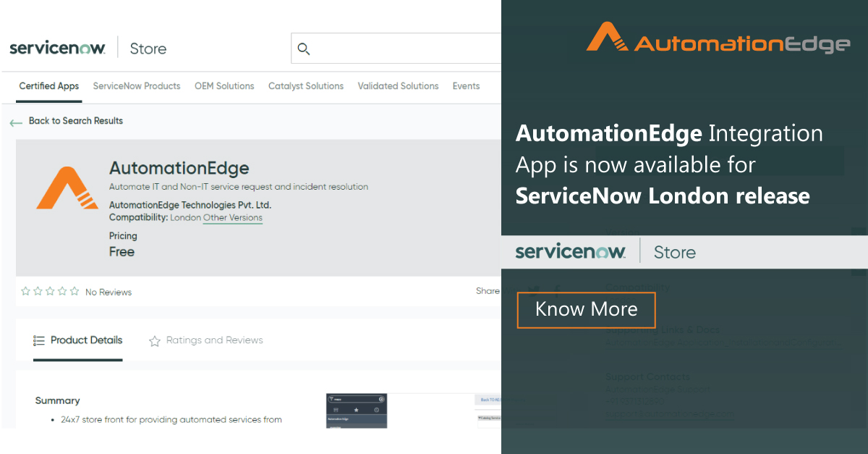Click the fifth rating star
This screenshot has height=454, width=868.
pos(75,290)
